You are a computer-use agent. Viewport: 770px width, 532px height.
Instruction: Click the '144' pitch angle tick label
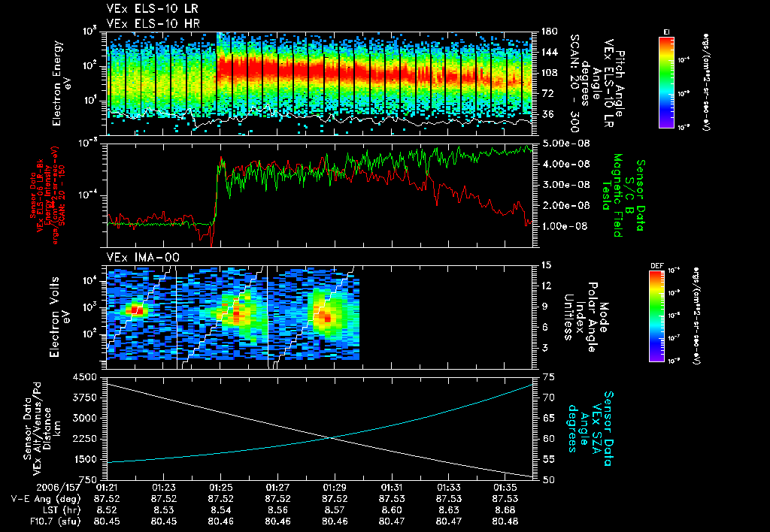point(548,52)
